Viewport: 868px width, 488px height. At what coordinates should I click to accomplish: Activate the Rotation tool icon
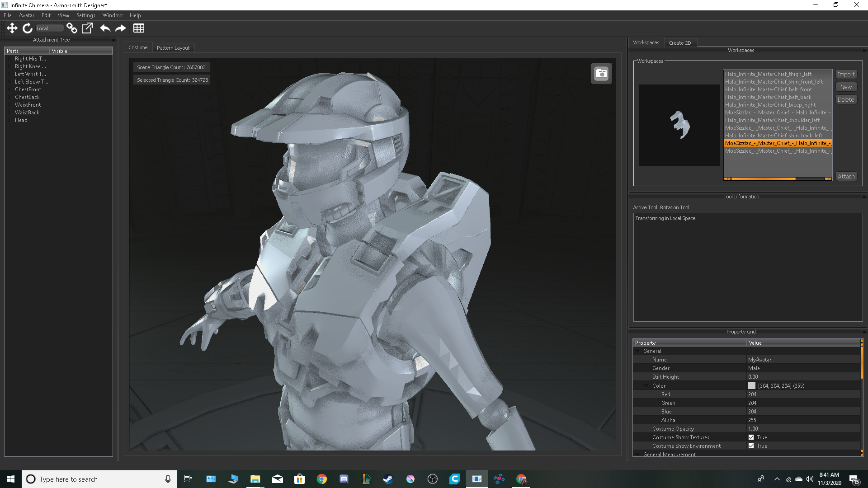coord(28,28)
